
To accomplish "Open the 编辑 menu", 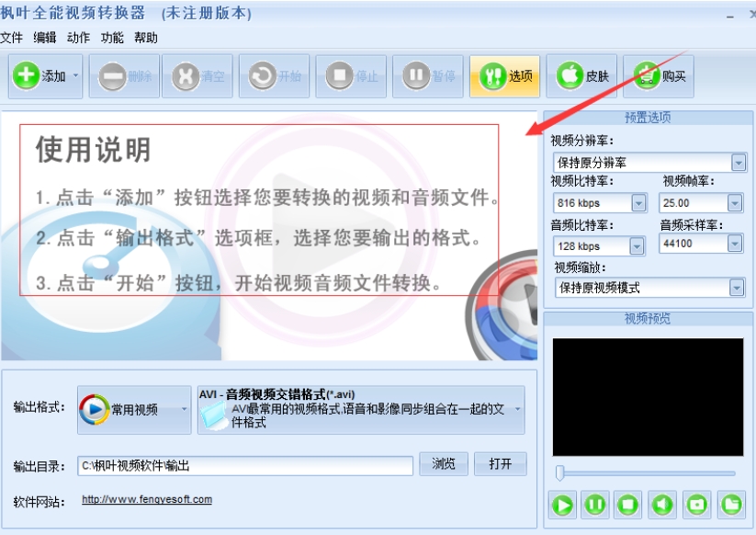I will coord(45,38).
